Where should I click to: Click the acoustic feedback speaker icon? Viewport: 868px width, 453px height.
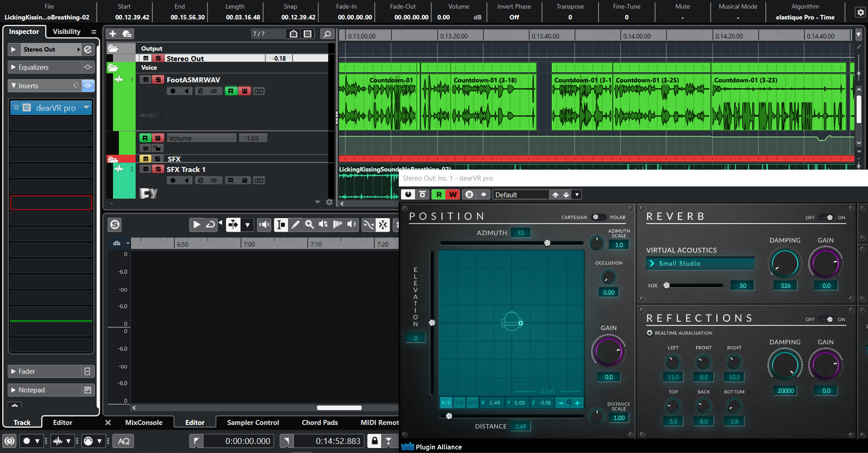click(x=264, y=224)
